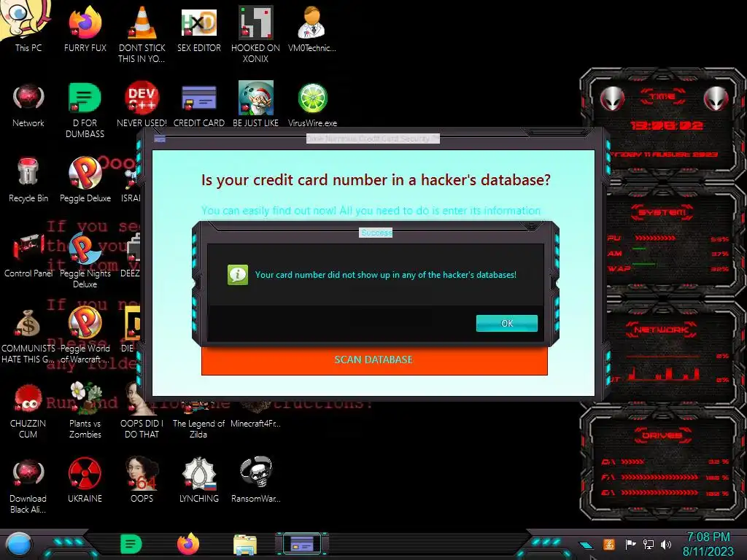The height and width of the screenshot is (560, 747).
Task: Open COMMUNISTS HATE THIS money bag icon
Action: pos(28,335)
